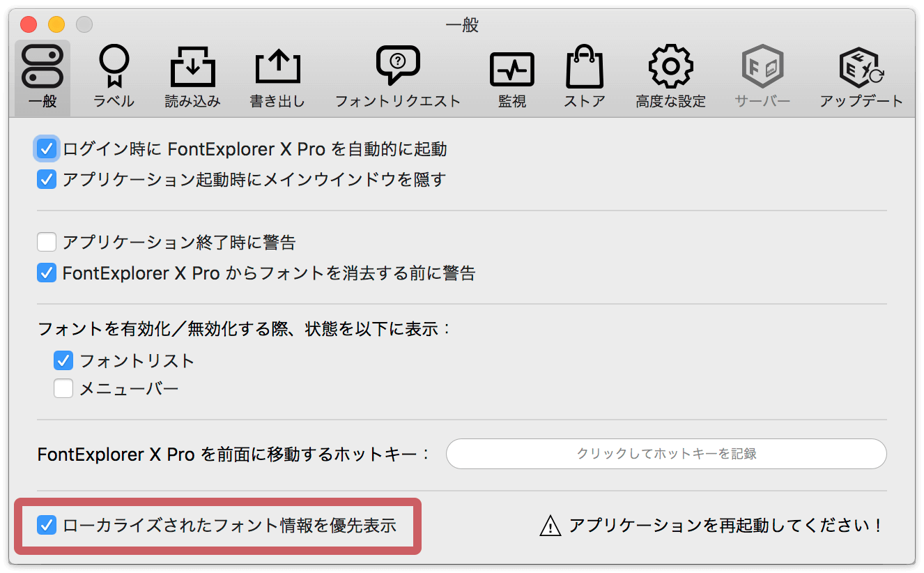Viewport: 924px width, 573px height.
Task: Click the アプリケーションを再起動してください！ notice text
Action: (725, 526)
